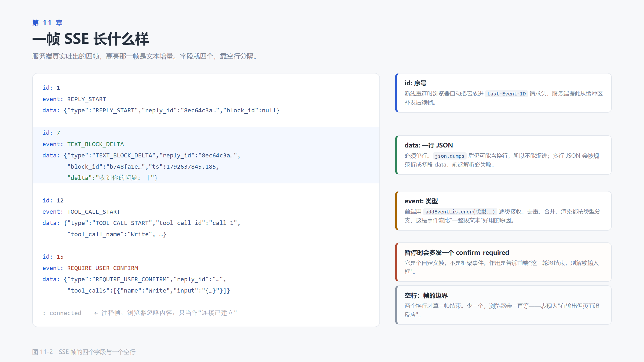This screenshot has width=644, height=362.
Task: Click the data line starting {"type":"TEXT_BLOCK_DELTA"
Action: (141, 155)
